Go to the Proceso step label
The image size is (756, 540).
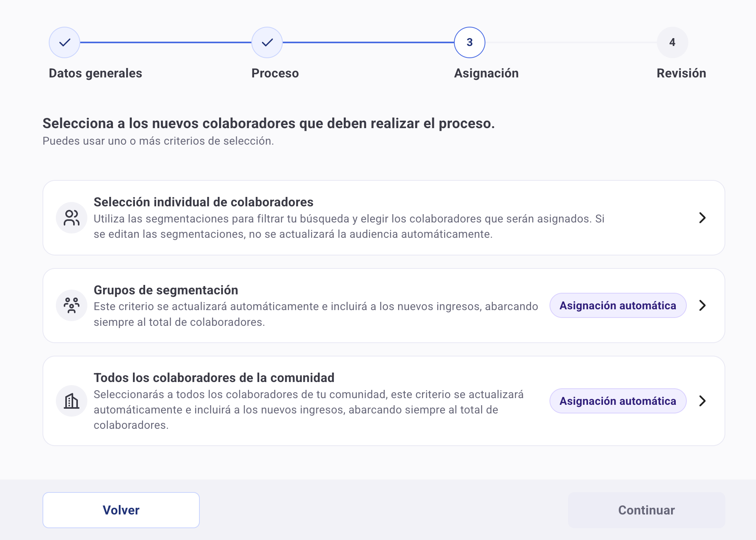[275, 73]
